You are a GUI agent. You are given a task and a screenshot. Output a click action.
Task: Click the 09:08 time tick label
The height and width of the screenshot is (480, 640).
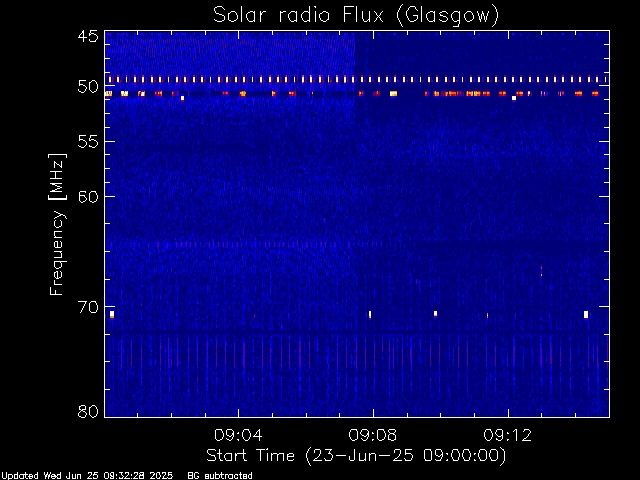coord(373,435)
